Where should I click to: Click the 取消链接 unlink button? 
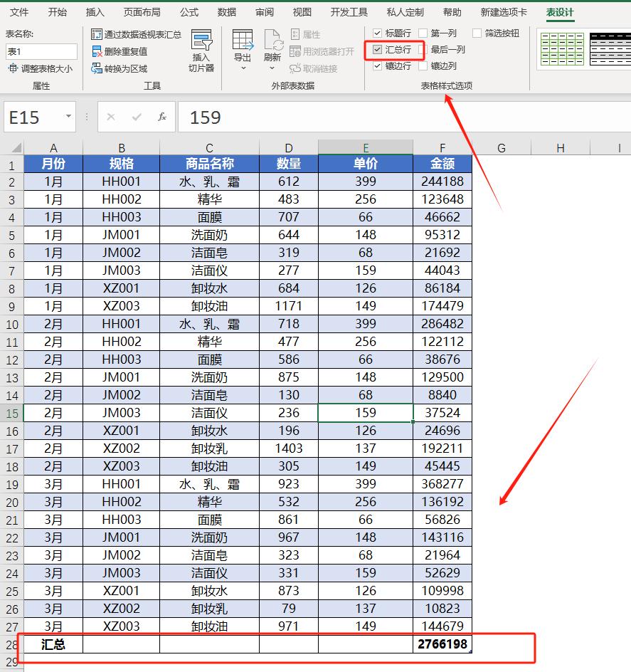[x=314, y=68]
